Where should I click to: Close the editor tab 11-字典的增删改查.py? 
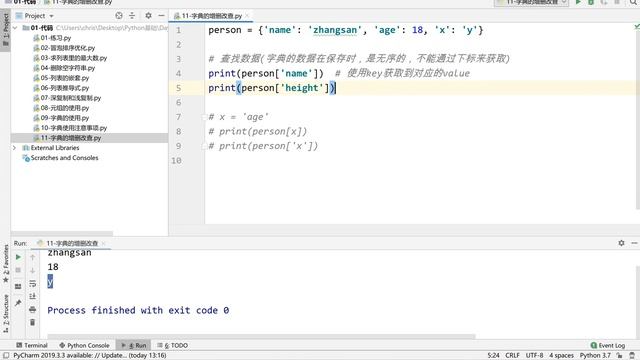pos(247,16)
